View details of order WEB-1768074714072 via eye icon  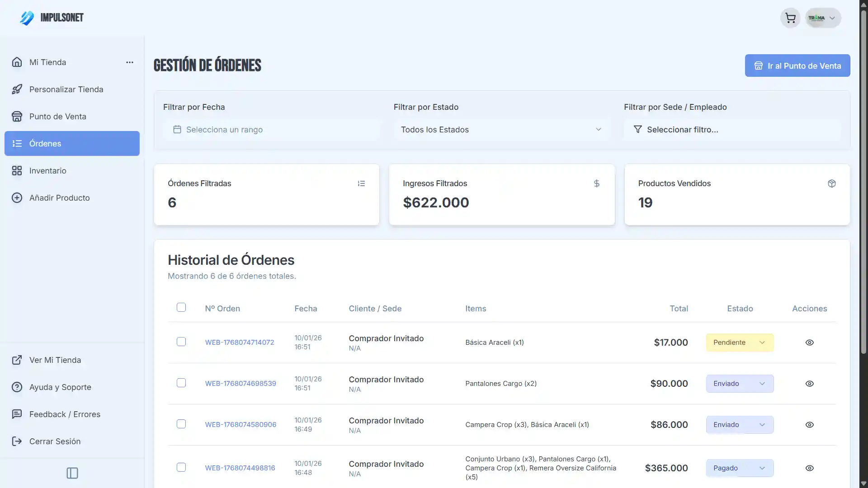(x=809, y=343)
